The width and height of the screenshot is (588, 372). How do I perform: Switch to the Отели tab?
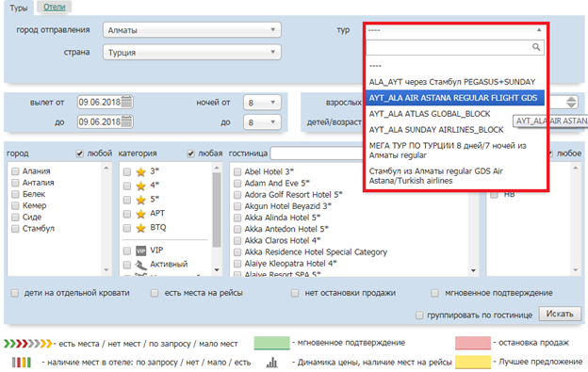(x=55, y=7)
